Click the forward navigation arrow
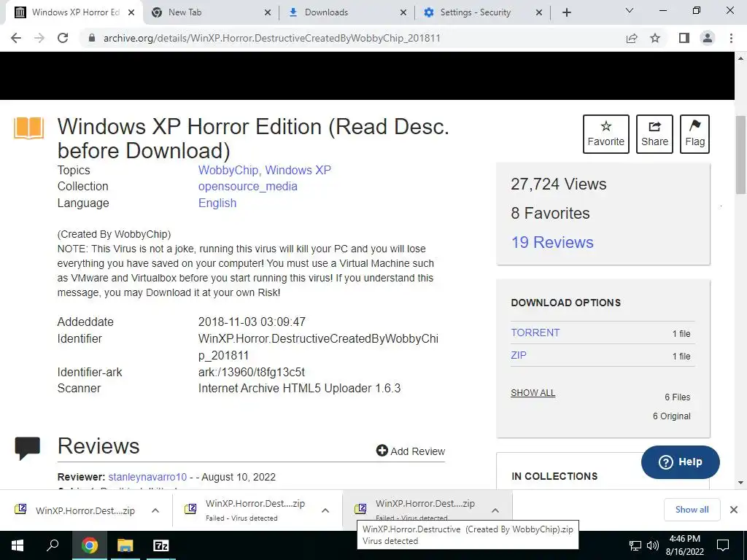This screenshot has height=560, width=747. 39,38
